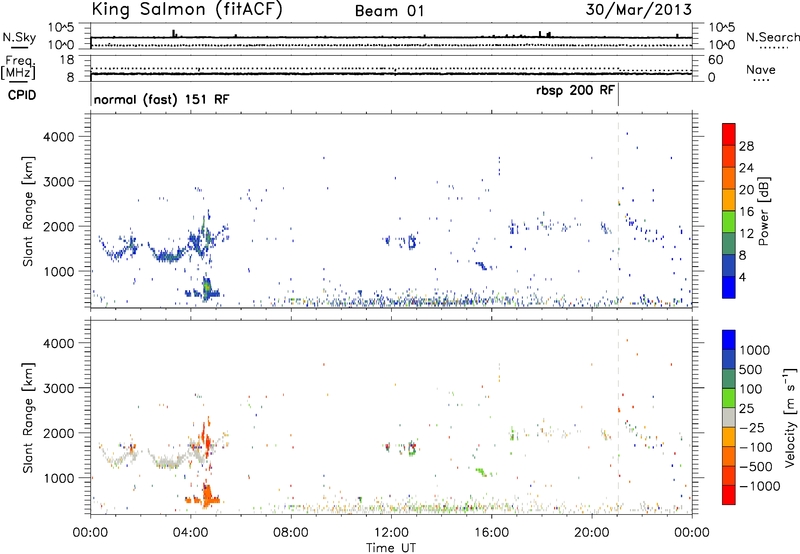The height and width of the screenshot is (554, 800).
Task: Click dashed CPID change line in power panel
Action: pyautogui.click(x=618, y=210)
